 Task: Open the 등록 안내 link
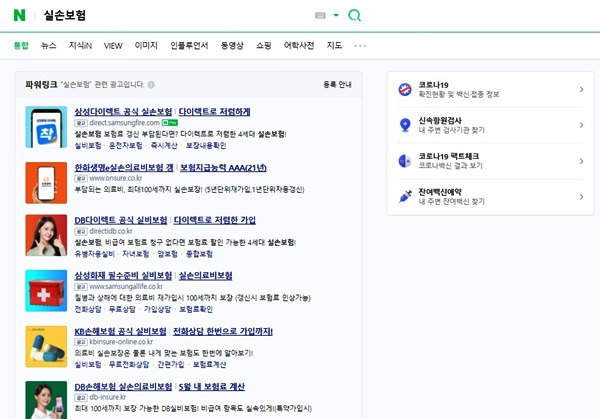(x=337, y=84)
